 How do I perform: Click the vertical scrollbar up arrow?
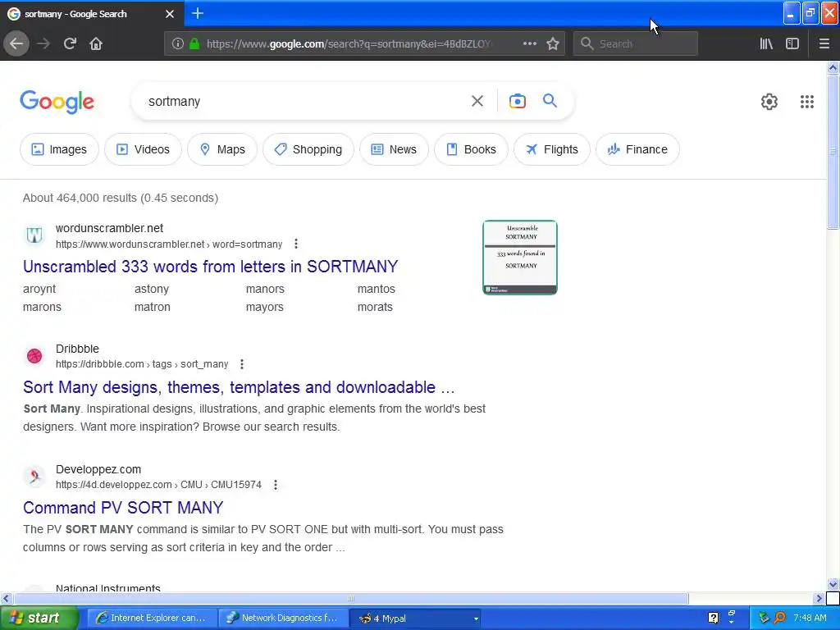click(833, 67)
